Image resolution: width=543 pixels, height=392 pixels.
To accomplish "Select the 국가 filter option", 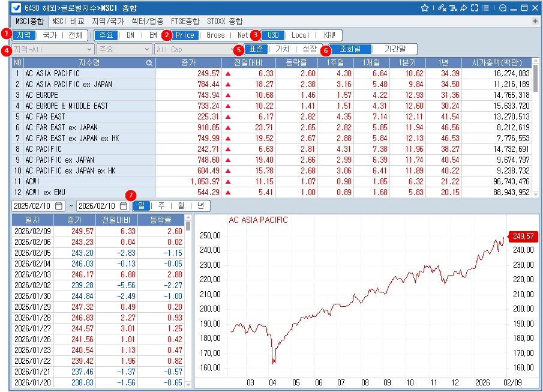I will pos(50,35).
